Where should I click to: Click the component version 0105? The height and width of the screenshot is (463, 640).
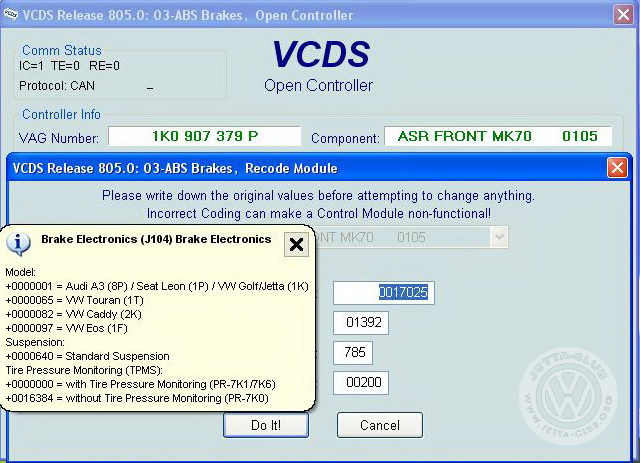pos(580,136)
